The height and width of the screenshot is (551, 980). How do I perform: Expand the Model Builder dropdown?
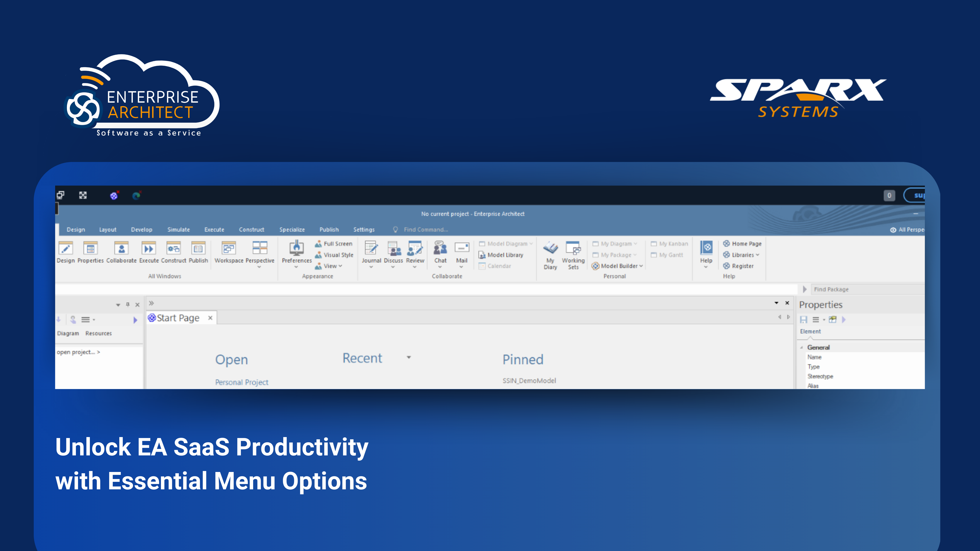pos(642,266)
